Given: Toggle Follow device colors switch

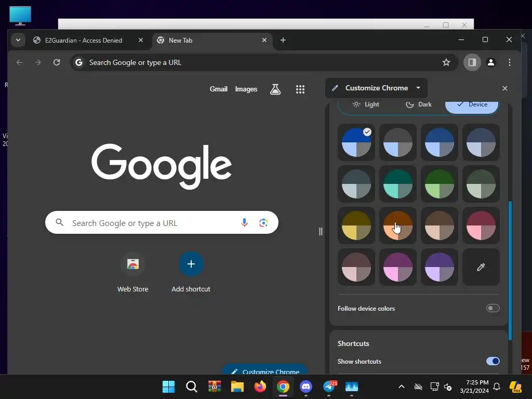Looking at the screenshot, I should (x=493, y=308).
